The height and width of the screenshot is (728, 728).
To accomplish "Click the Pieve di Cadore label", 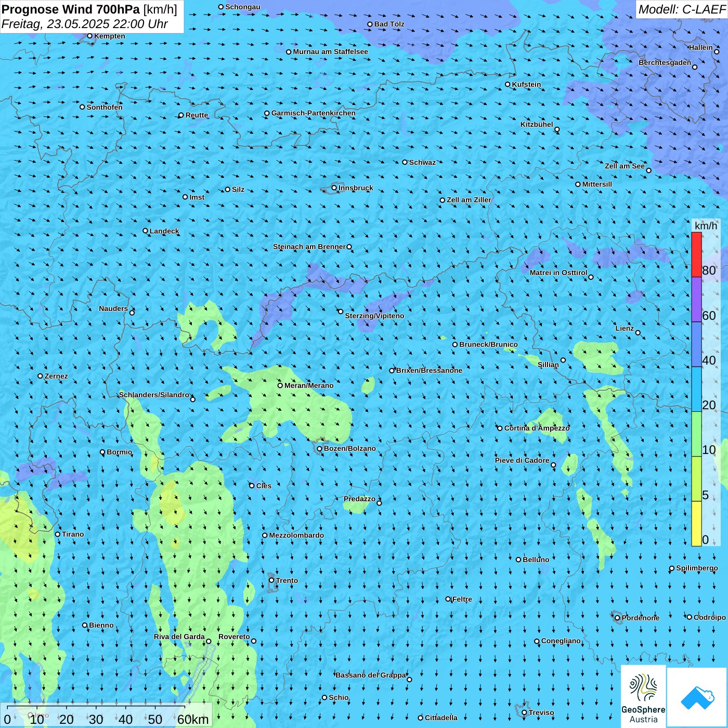I will (522, 460).
